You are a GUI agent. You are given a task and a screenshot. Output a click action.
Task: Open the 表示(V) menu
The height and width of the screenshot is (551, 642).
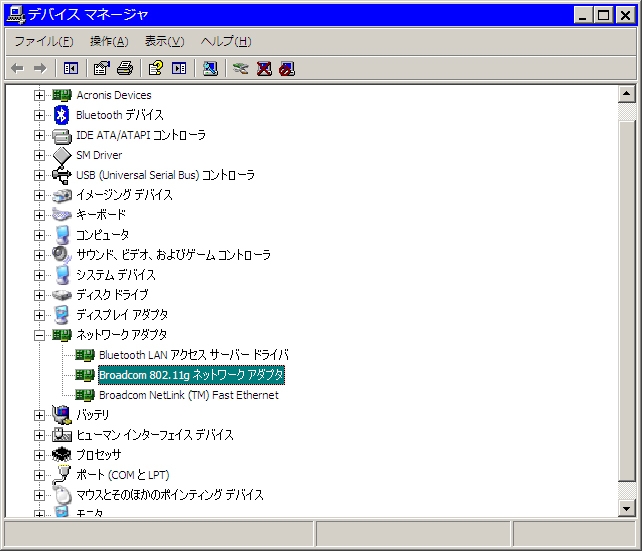[164, 41]
